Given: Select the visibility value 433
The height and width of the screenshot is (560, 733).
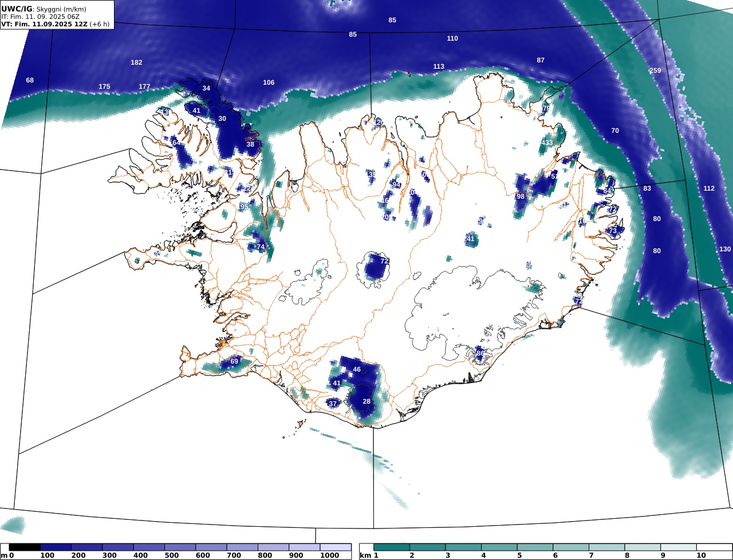Looking at the screenshot, I should [547, 143].
